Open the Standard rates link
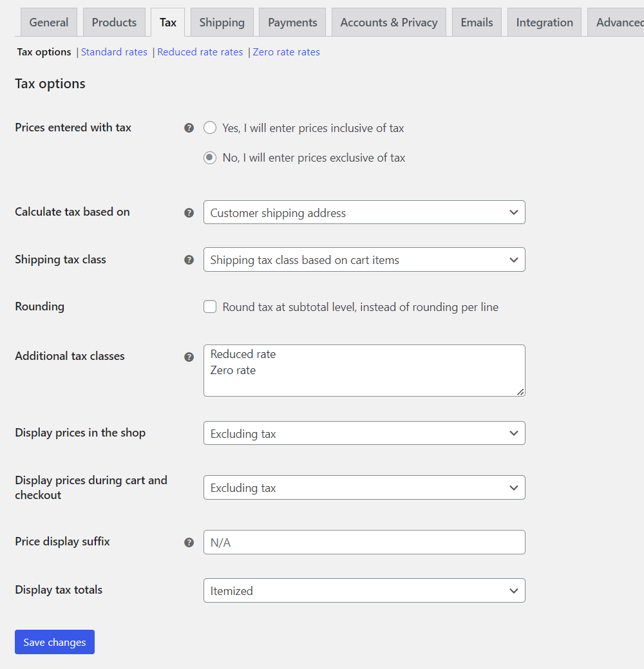 (x=114, y=52)
